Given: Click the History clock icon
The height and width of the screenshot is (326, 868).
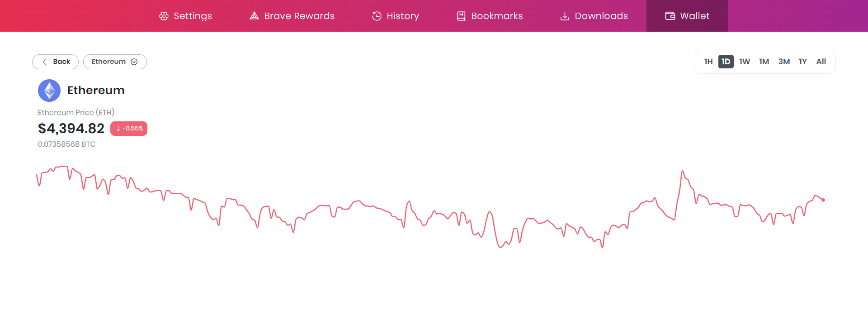Looking at the screenshot, I should 377,16.
